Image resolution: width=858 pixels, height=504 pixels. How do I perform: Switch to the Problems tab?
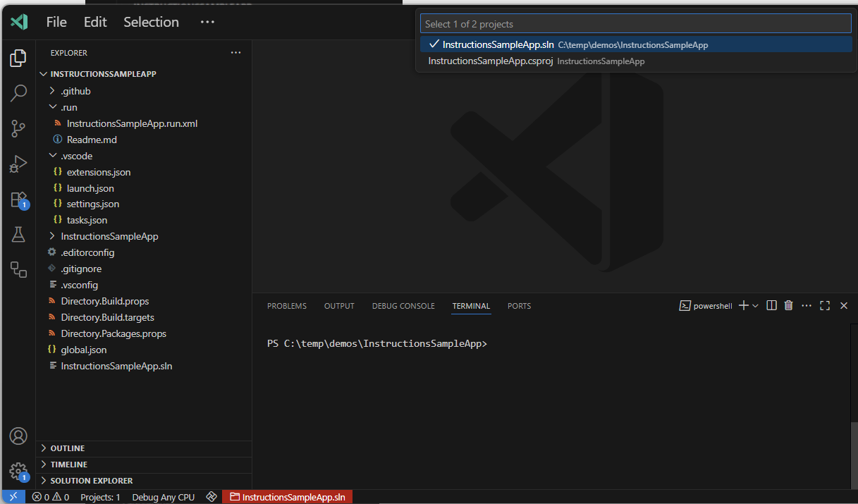pyautogui.click(x=287, y=306)
